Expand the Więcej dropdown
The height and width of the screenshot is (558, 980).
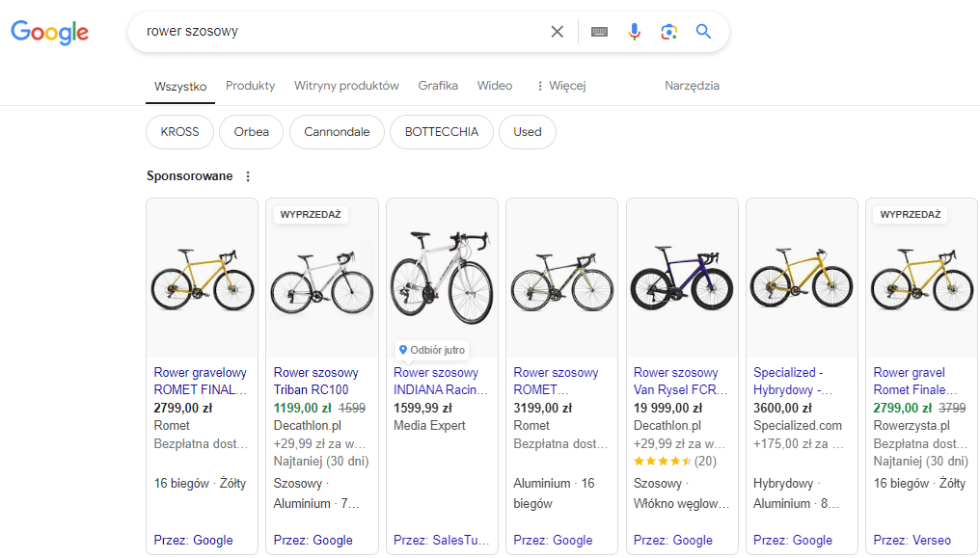[560, 86]
